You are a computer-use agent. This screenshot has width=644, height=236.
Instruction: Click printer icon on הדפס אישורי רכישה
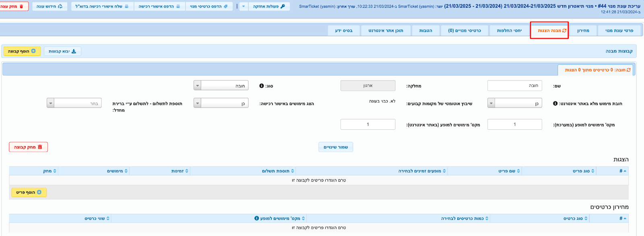(x=178, y=6)
